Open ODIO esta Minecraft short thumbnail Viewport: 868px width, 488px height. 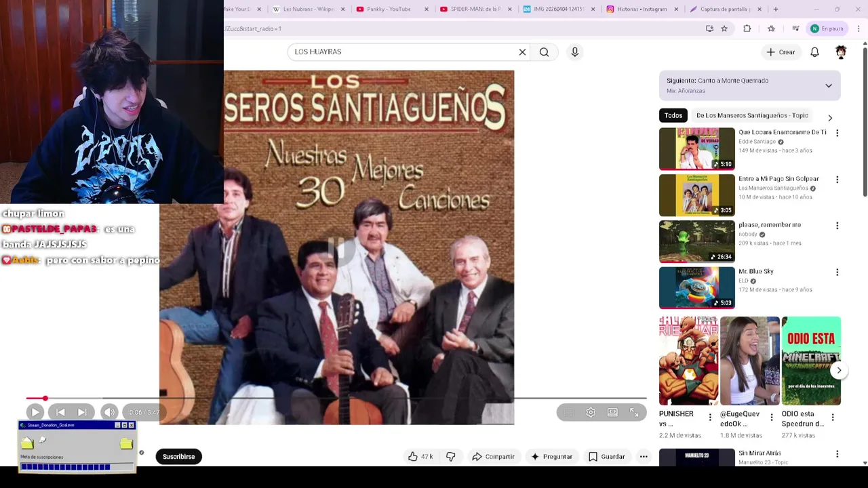(811, 361)
